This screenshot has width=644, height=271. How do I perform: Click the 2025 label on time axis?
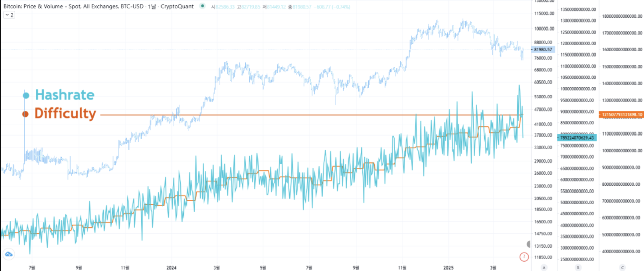click(448, 268)
